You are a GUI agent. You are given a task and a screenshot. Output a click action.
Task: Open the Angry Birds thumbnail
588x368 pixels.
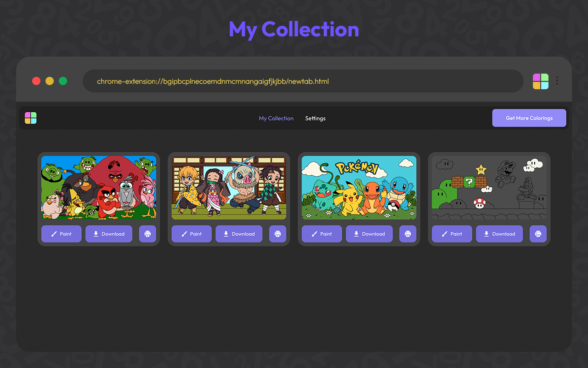[x=99, y=188]
